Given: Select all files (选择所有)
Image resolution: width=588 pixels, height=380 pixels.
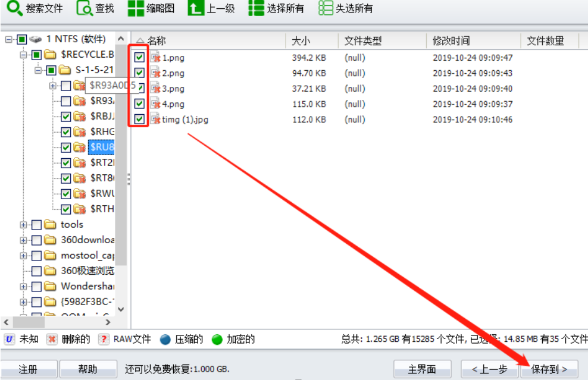Looking at the screenshot, I should (x=276, y=8).
